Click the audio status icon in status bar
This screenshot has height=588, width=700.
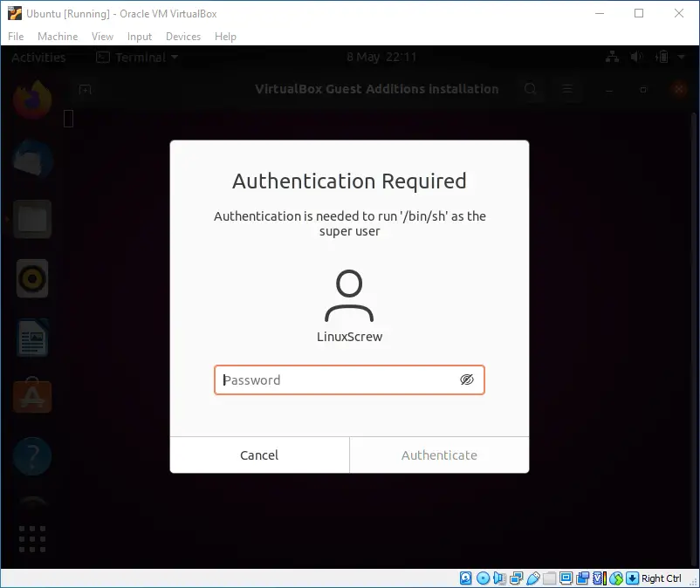499,578
